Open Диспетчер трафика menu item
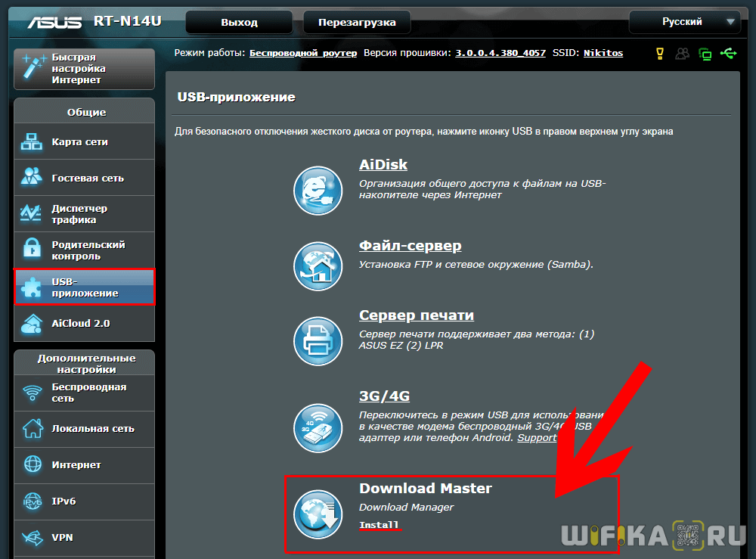The image size is (756, 559). pyautogui.click(x=85, y=214)
